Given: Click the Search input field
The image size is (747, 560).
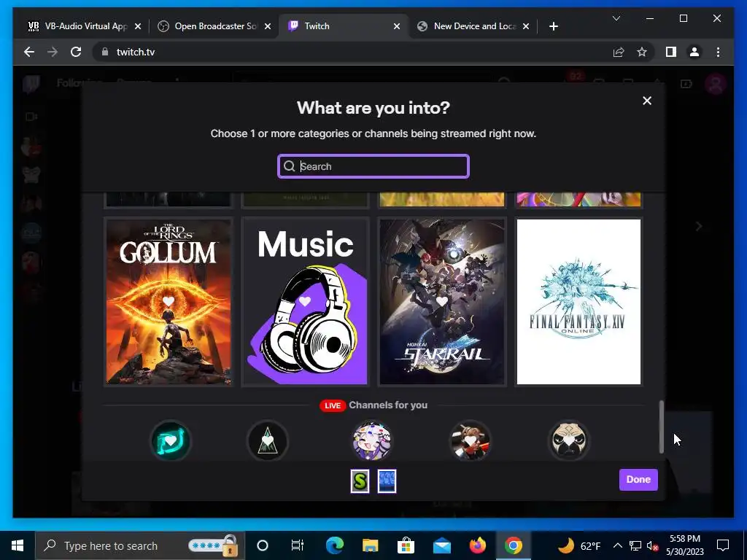Looking at the screenshot, I should [373, 166].
